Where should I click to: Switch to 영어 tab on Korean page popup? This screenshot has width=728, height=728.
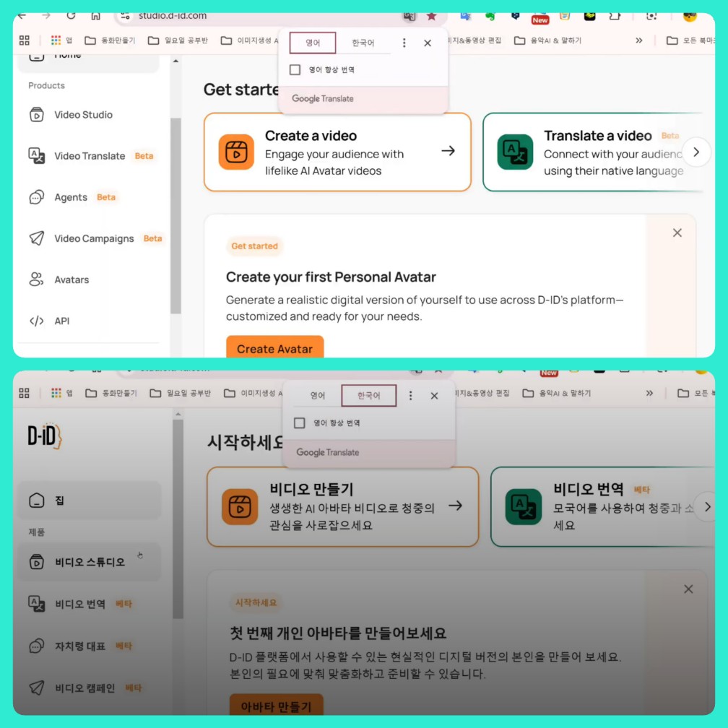318,396
